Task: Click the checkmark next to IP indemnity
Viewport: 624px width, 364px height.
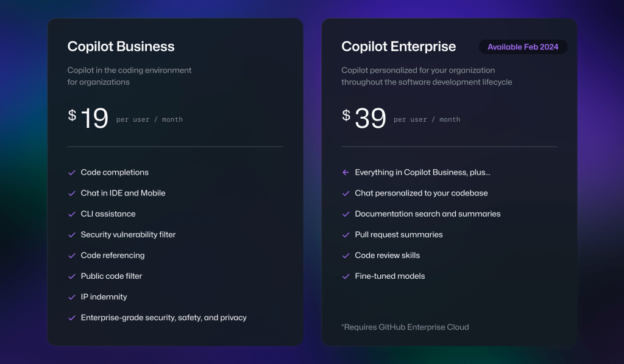Action: click(x=71, y=296)
